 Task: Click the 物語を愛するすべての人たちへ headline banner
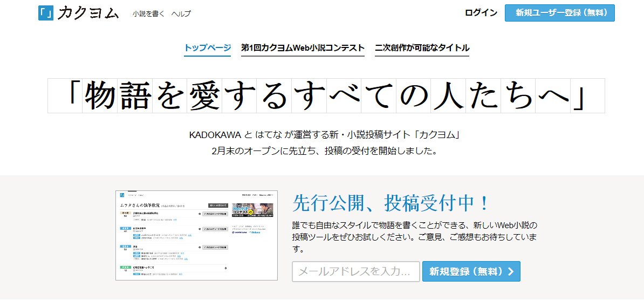(326, 95)
